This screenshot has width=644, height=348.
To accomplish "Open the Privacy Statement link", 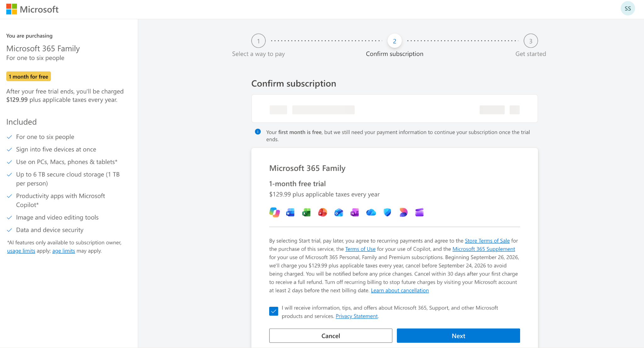I will 357,316.
